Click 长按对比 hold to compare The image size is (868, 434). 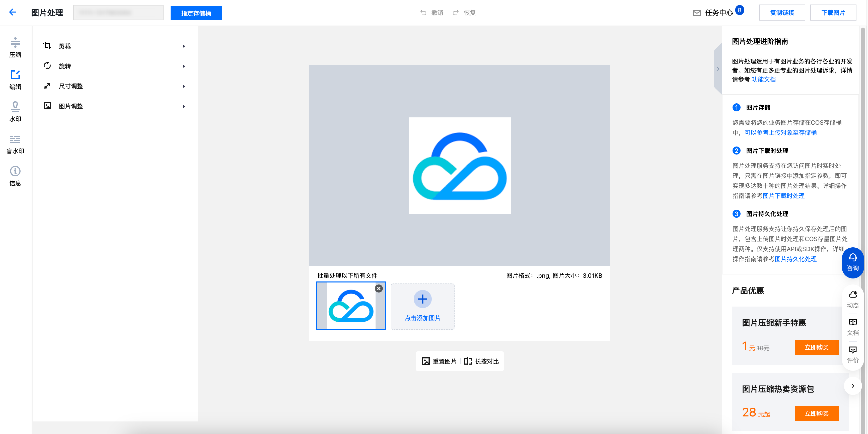click(481, 361)
